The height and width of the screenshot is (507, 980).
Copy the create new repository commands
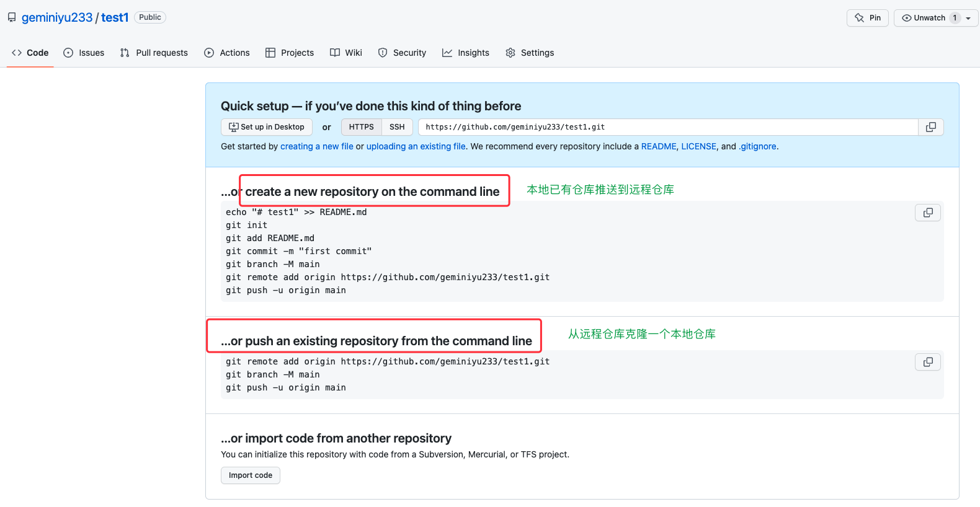coord(927,213)
